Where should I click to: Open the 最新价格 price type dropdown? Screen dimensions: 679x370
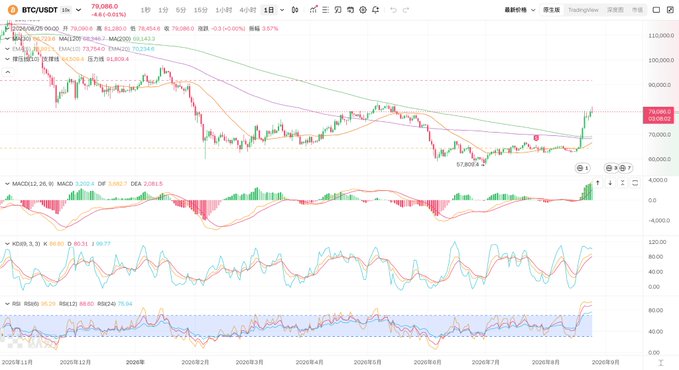(x=520, y=10)
